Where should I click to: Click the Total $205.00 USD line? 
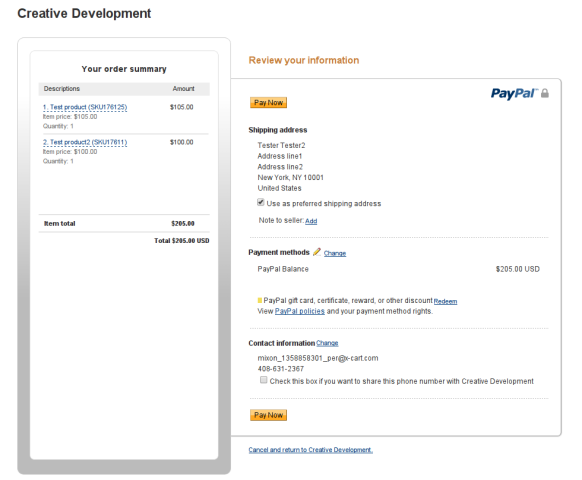coord(182,241)
